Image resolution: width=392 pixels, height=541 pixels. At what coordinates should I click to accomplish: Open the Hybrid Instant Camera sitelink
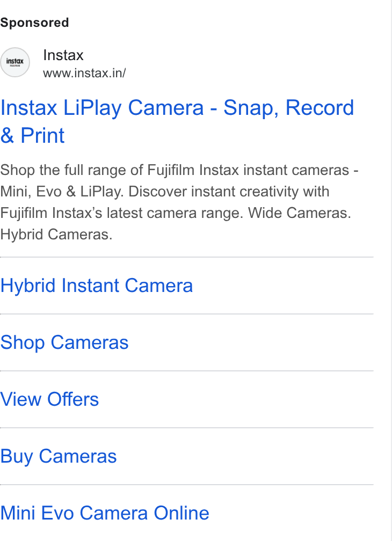click(x=97, y=286)
